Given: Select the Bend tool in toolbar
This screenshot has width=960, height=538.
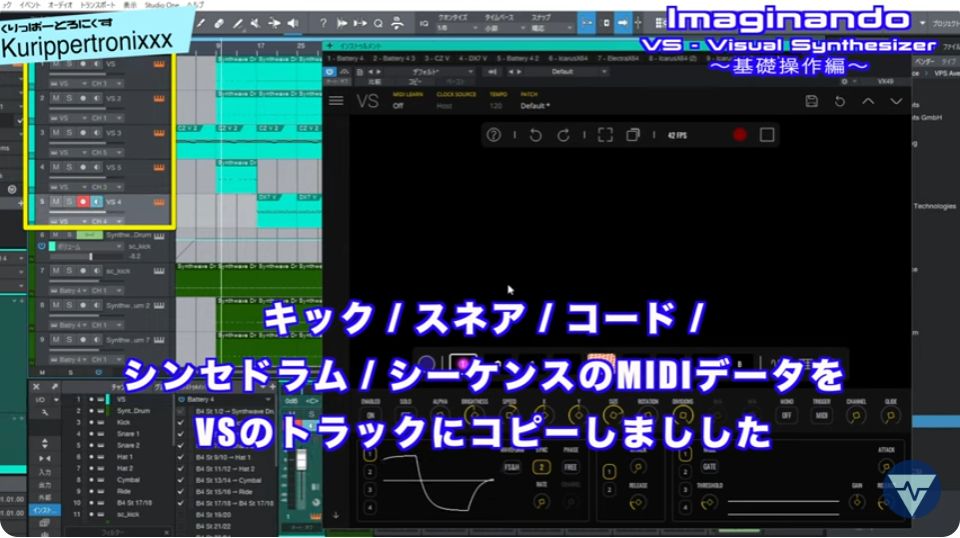Looking at the screenshot, I should tap(274, 23).
